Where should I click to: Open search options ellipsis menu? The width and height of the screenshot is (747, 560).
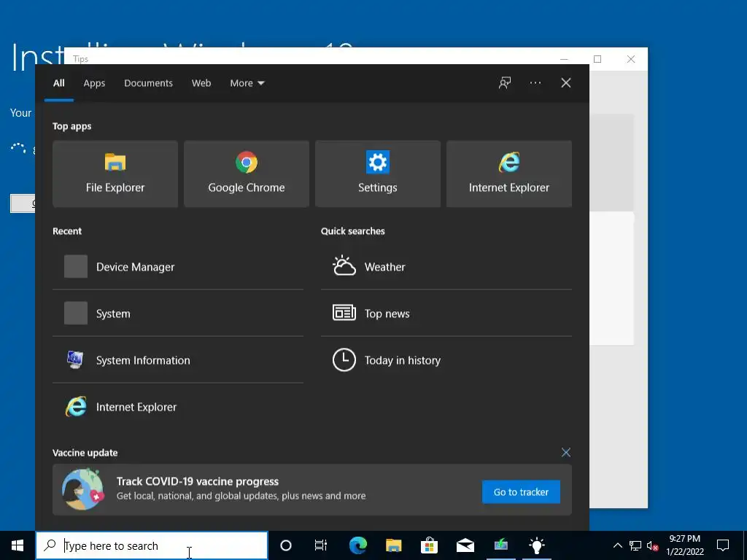(x=535, y=83)
